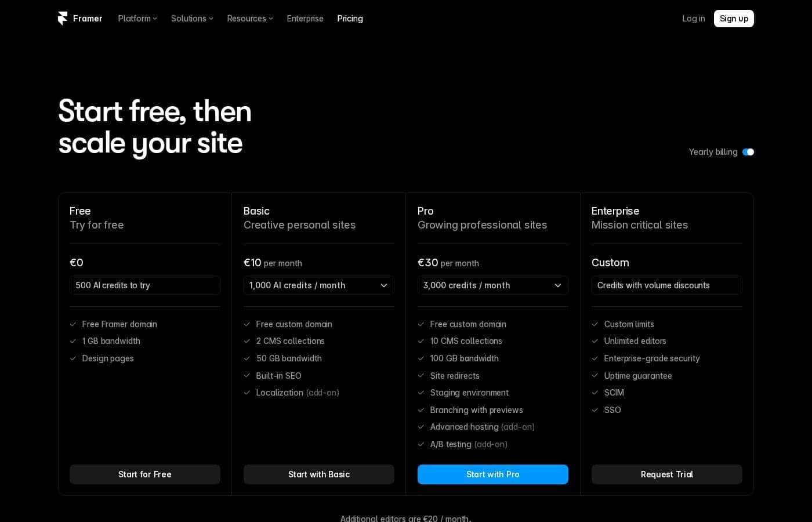Click the checkmark beside Site redirects

(x=421, y=376)
